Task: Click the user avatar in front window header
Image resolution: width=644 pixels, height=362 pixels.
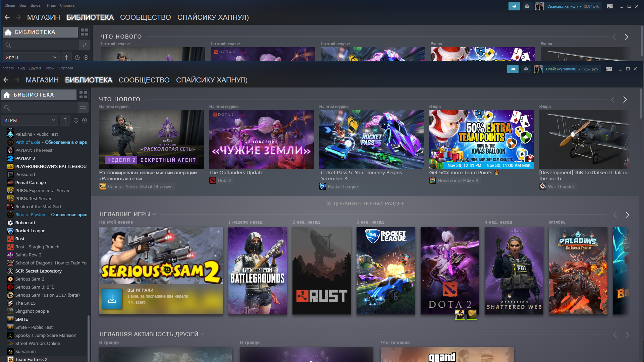Action: (538, 69)
